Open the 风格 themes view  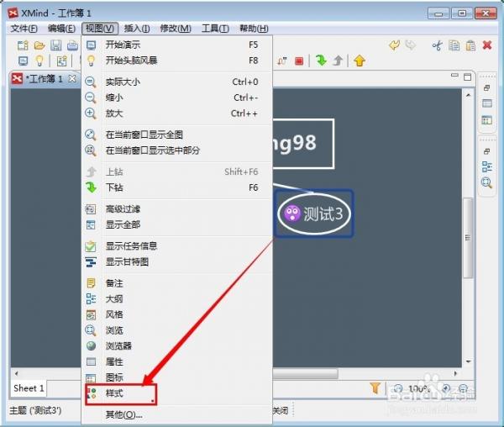[176, 314]
